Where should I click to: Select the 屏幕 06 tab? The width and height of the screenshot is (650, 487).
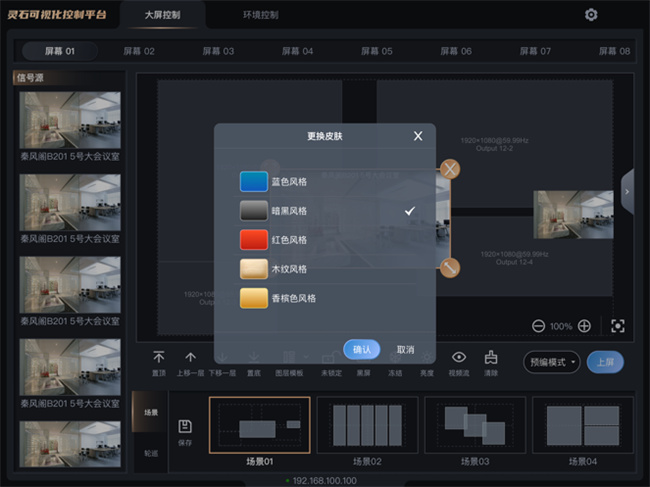[x=456, y=51]
